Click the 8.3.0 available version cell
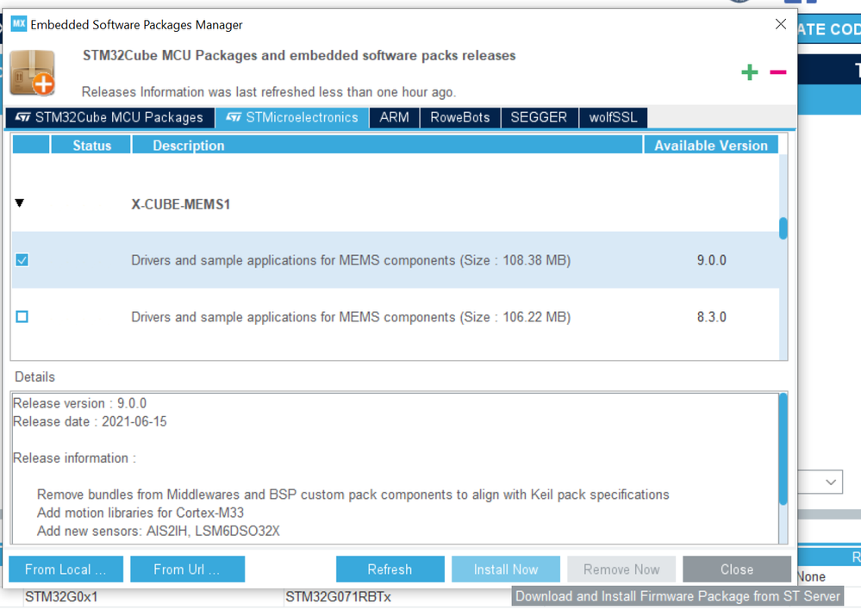This screenshot has height=616, width=861. point(712,317)
